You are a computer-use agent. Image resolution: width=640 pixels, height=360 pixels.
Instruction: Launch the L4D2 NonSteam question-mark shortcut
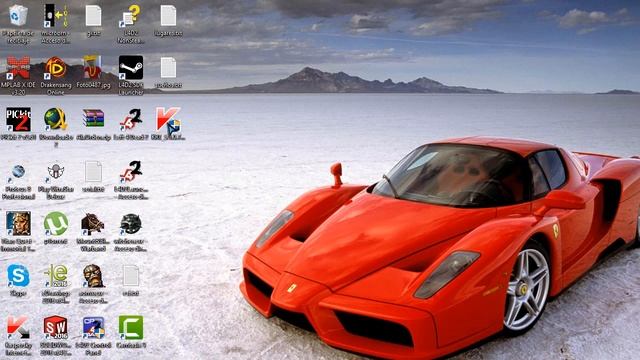click(131, 16)
